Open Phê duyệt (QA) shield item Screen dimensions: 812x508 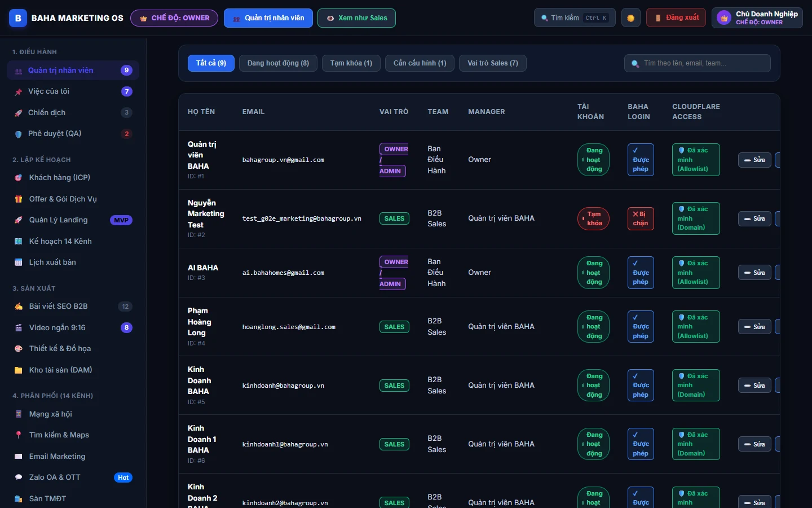point(73,134)
